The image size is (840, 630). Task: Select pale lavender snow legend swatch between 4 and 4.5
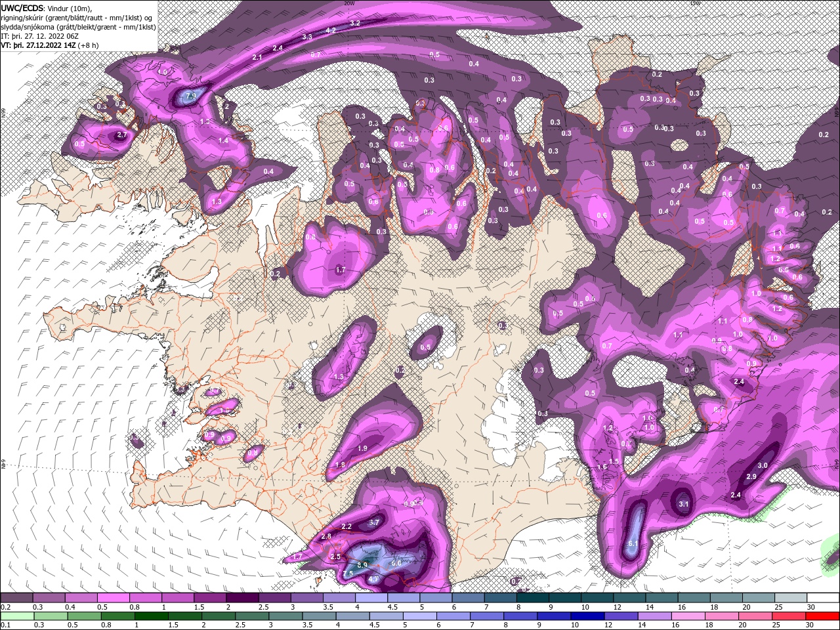click(x=371, y=598)
